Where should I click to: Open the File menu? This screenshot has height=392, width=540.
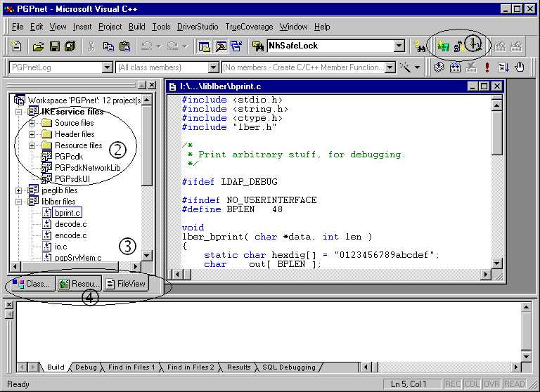click(x=18, y=27)
